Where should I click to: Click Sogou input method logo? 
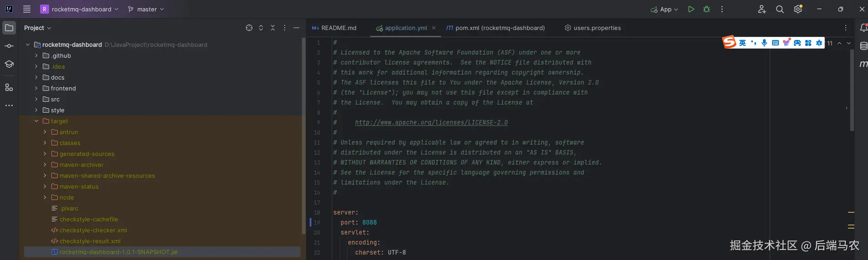click(x=729, y=42)
